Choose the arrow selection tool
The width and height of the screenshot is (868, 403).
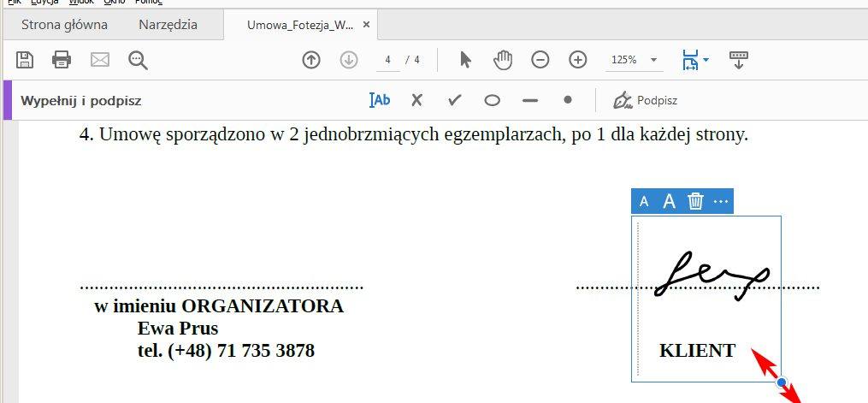point(465,60)
